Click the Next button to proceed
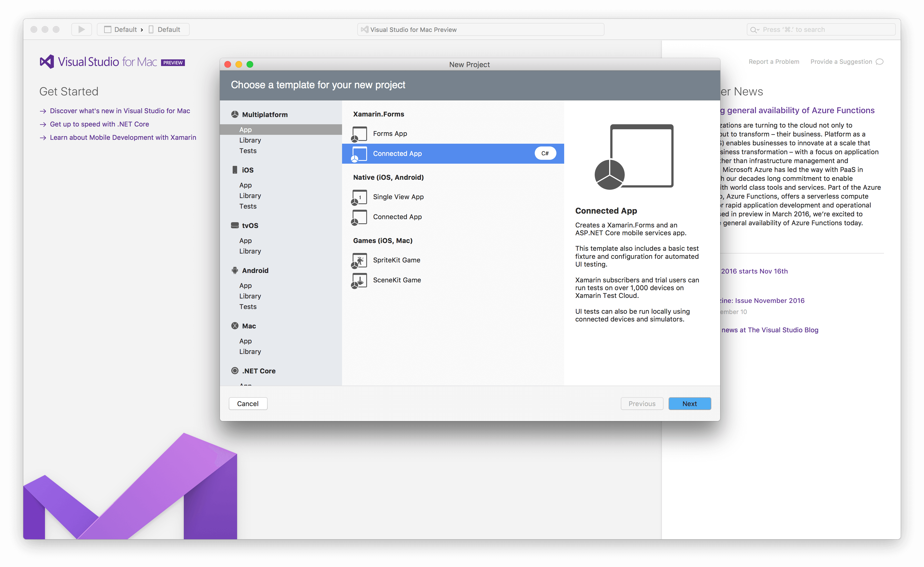Viewport: 924px width, 567px height. tap(689, 403)
